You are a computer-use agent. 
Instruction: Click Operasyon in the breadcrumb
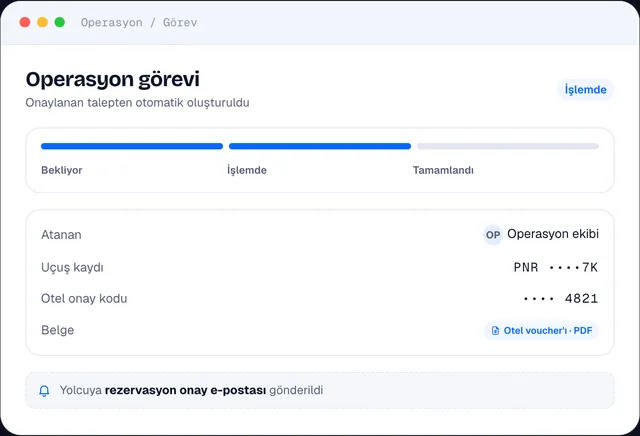click(x=112, y=22)
